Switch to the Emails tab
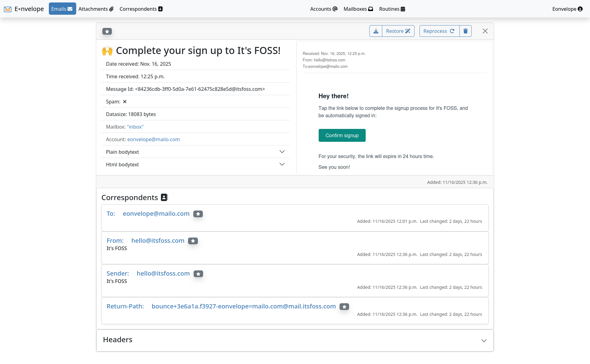 tap(62, 9)
